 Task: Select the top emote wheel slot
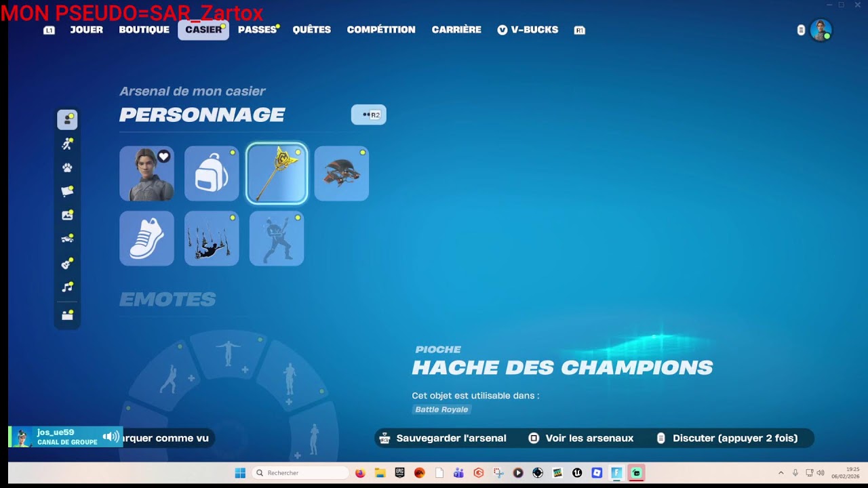point(228,355)
